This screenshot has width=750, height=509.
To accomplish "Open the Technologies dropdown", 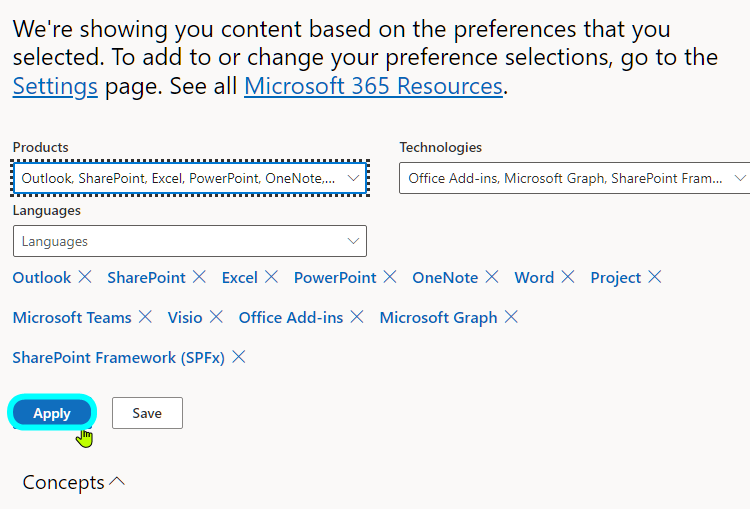I will click(574, 179).
